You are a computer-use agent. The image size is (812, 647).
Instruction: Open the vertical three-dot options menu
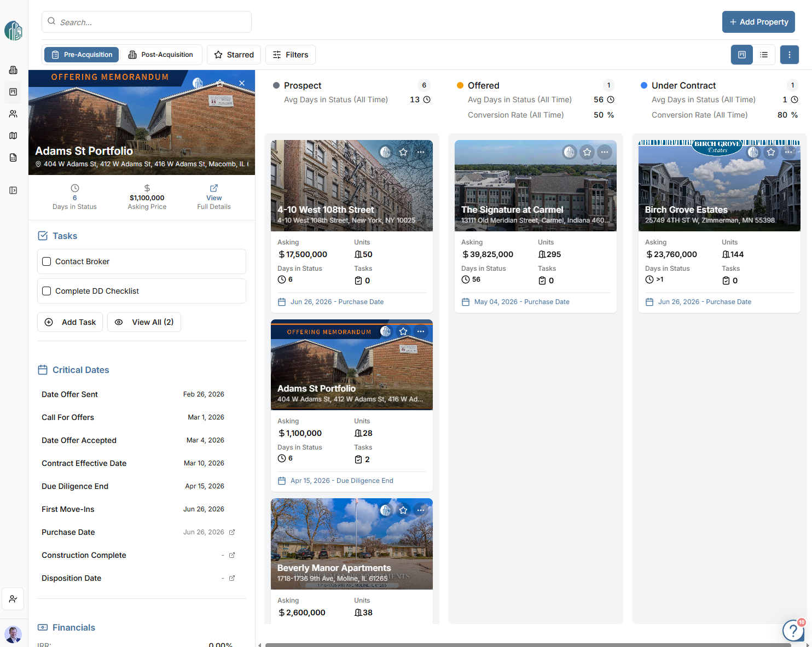click(789, 55)
